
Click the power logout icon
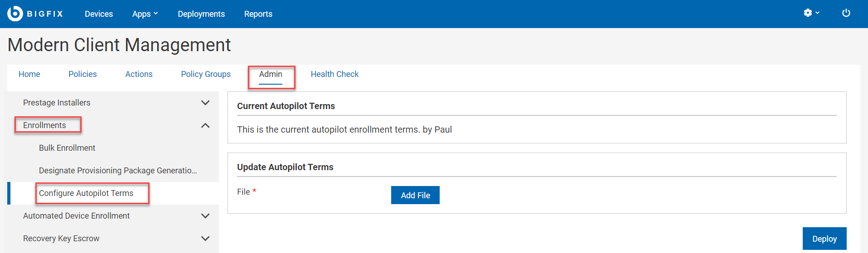click(x=846, y=13)
